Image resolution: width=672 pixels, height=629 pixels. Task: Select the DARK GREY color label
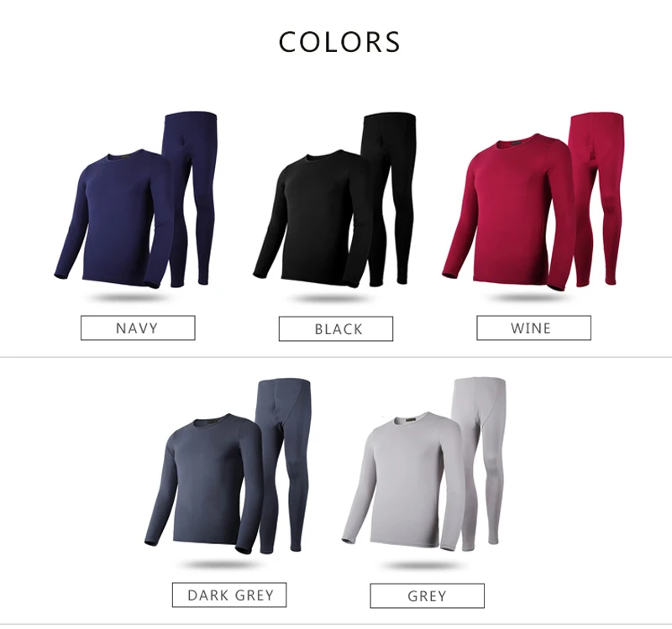(x=229, y=595)
